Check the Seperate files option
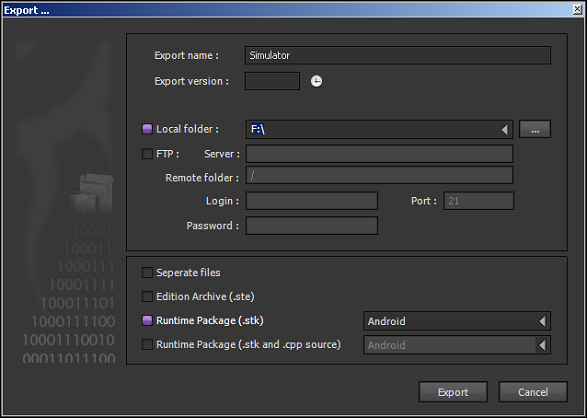Viewport: 587px width, 418px height. (x=147, y=272)
